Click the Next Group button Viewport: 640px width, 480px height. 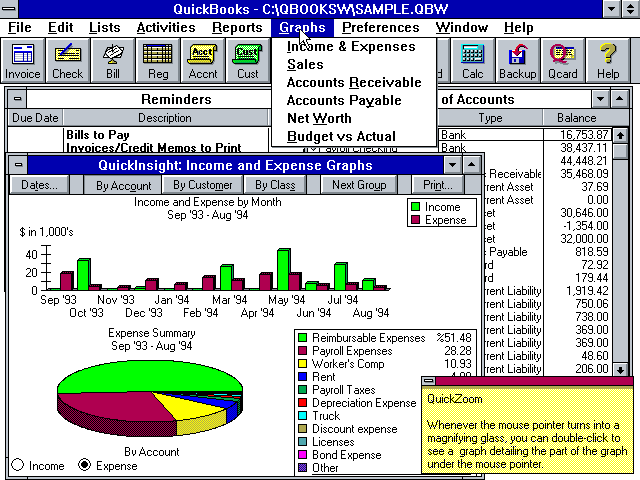[x=359, y=185]
